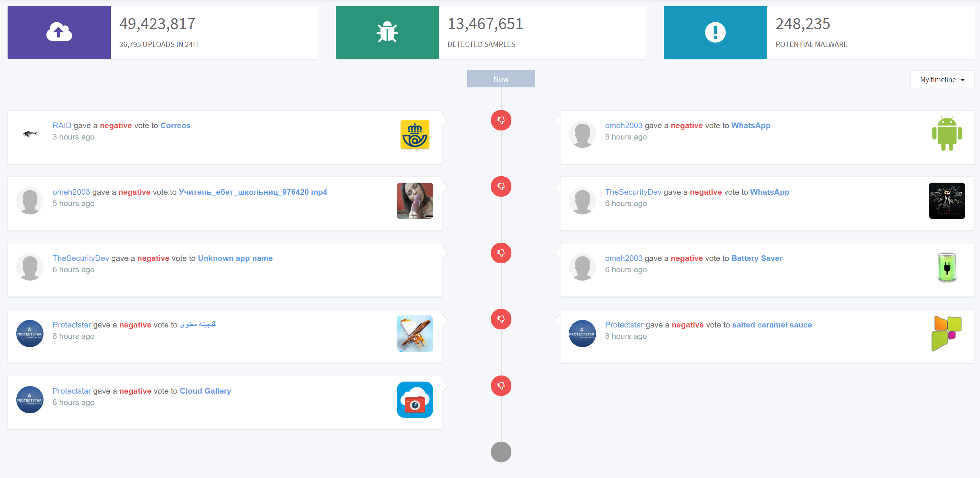Click the Now timeline label
Screen dimensions: 980x478
tap(501, 79)
